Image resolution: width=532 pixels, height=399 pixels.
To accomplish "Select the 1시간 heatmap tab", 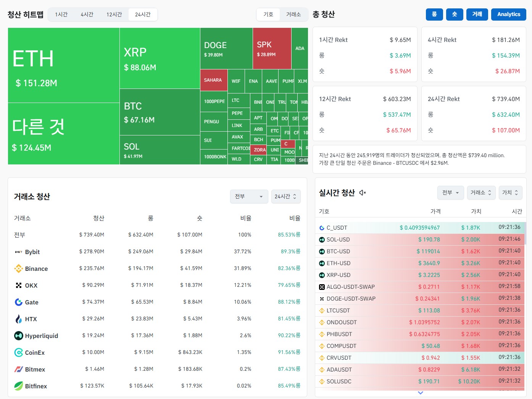I will [61, 14].
